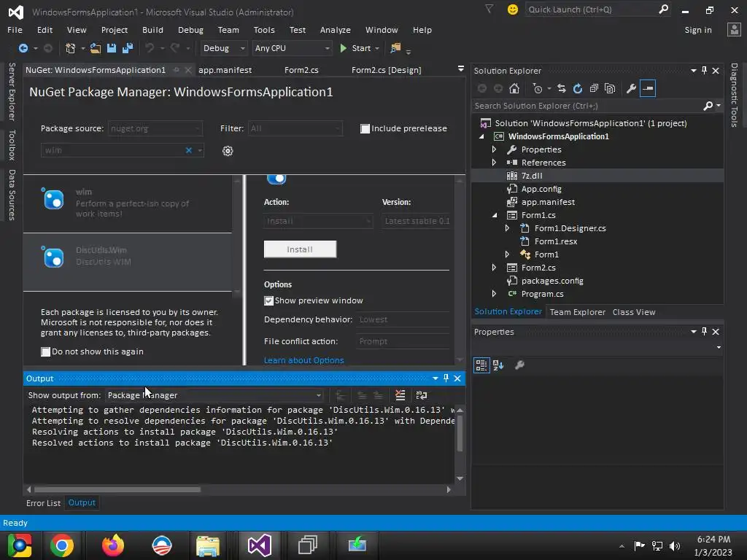Expand the Program.cs node
The height and width of the screenshot is (560, 747).
pos(494,294)
